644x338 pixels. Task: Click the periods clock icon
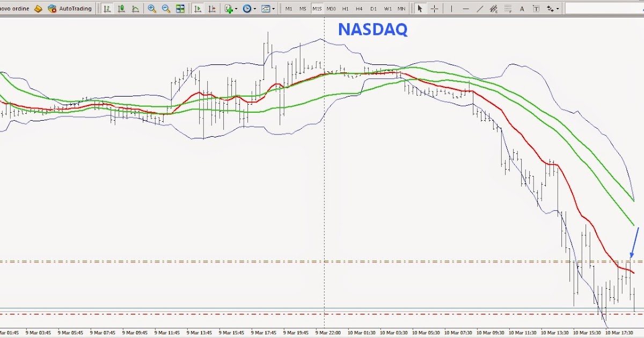click(x=246, y=9)
